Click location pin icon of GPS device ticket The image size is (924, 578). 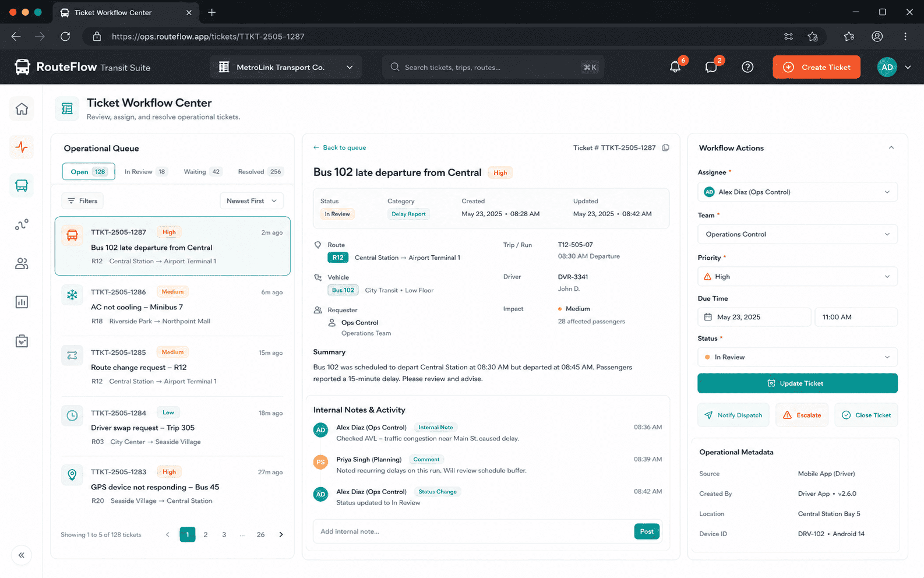(72, 475)
